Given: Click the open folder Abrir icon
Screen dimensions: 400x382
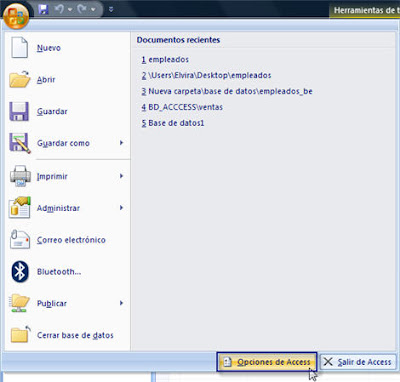Looking at the screenshot, I should point(20,79).
